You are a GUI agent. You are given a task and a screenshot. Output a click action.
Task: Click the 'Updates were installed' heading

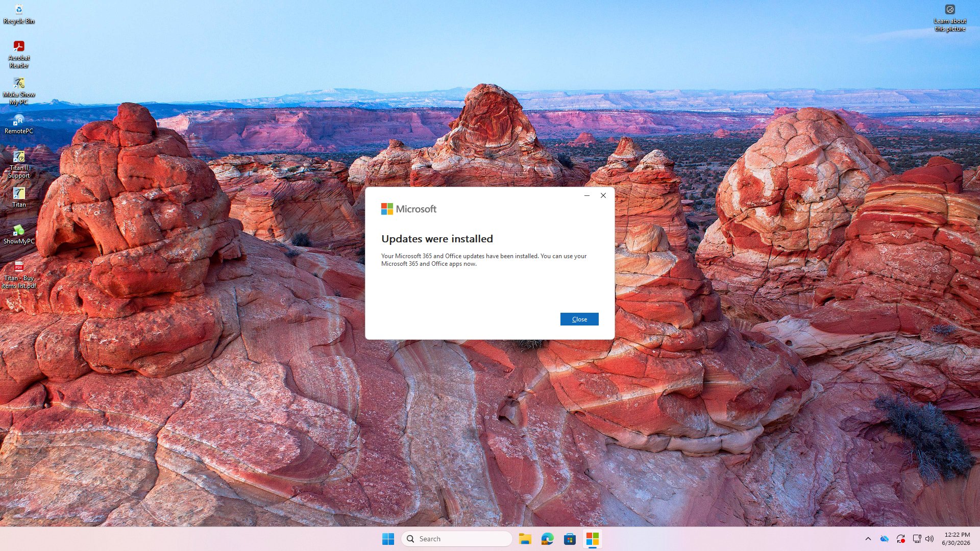click(x=437, y=239)
